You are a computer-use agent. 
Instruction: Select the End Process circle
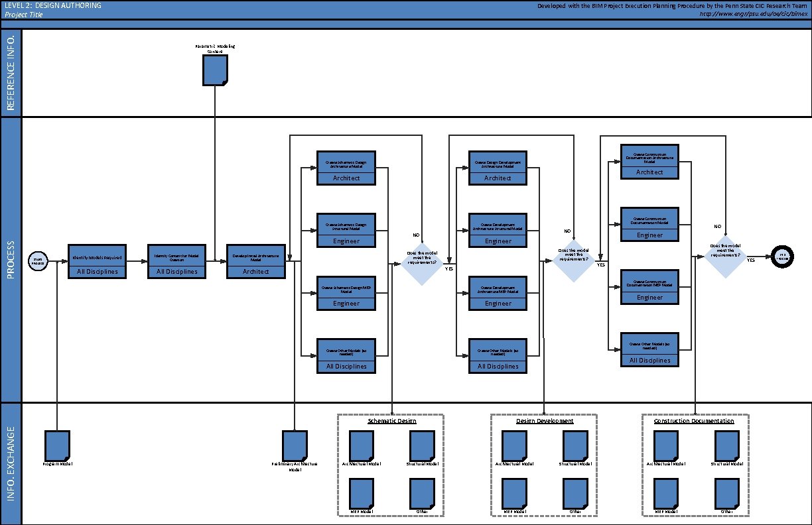[x=783, y=257]
